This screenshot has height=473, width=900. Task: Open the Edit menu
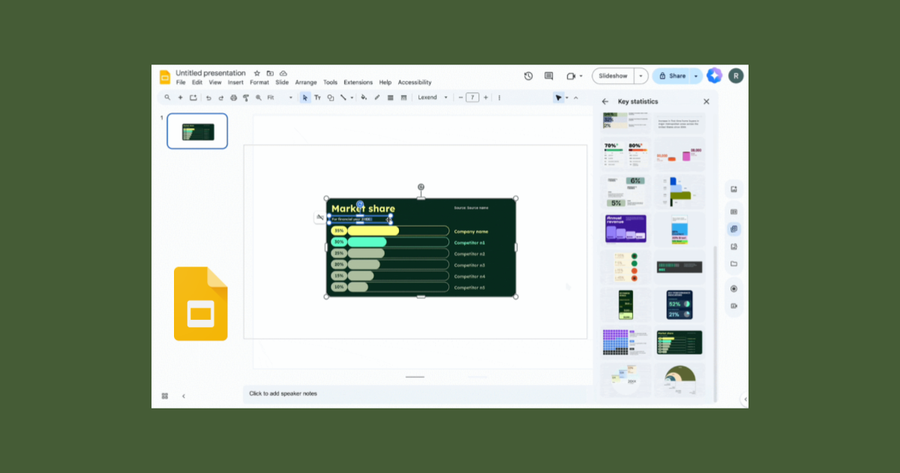click(197, 83)
